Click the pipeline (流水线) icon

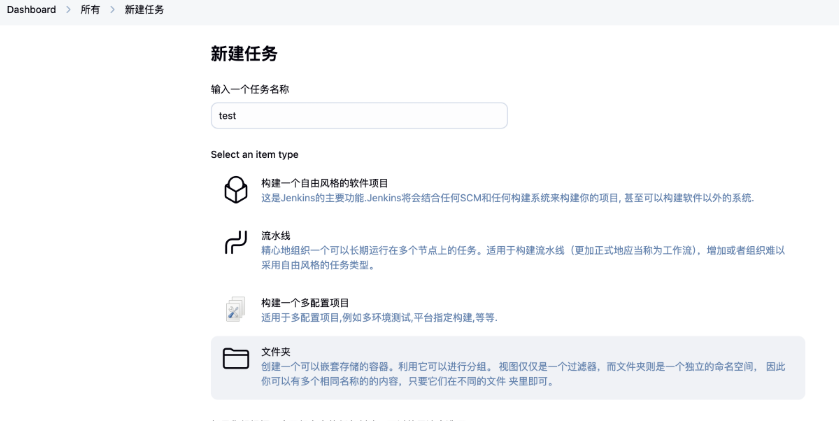click(235, 243)
